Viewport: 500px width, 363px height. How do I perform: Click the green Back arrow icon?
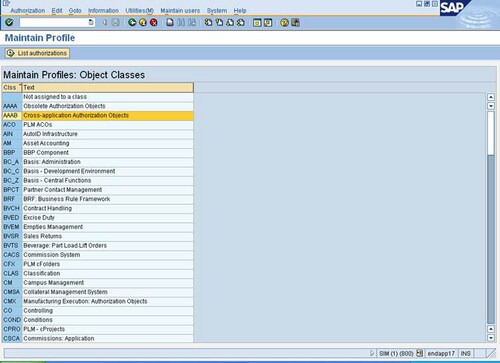tap(132, 22)
